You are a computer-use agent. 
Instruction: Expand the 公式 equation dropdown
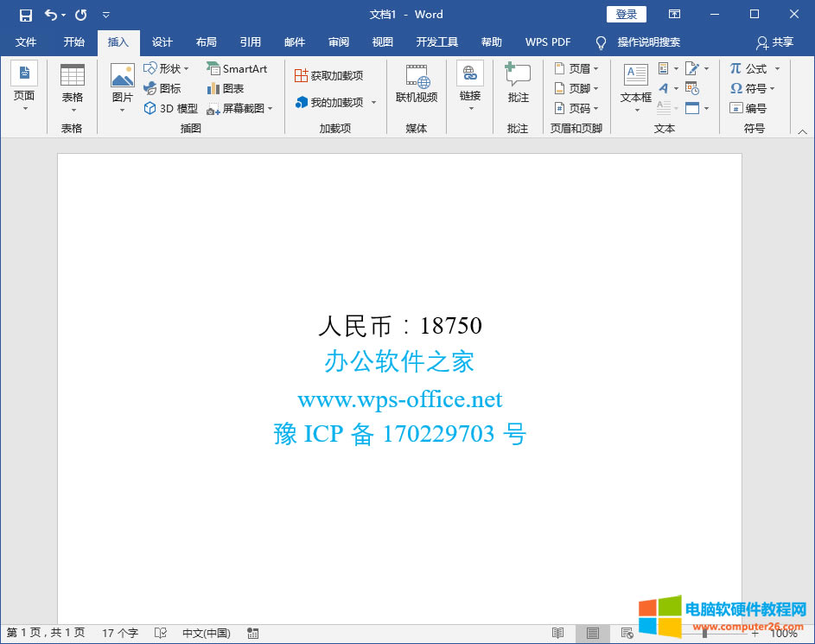pos(777,68)
